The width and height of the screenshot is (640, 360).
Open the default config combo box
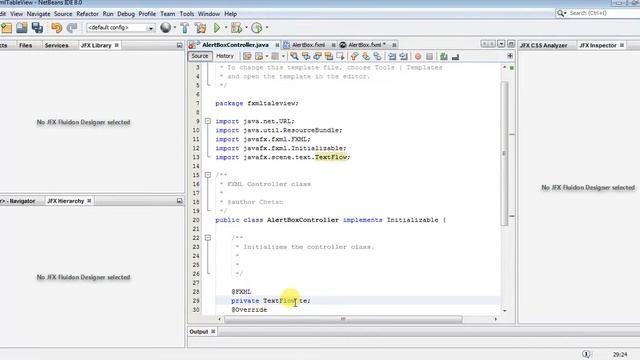(x=120, y=28)
